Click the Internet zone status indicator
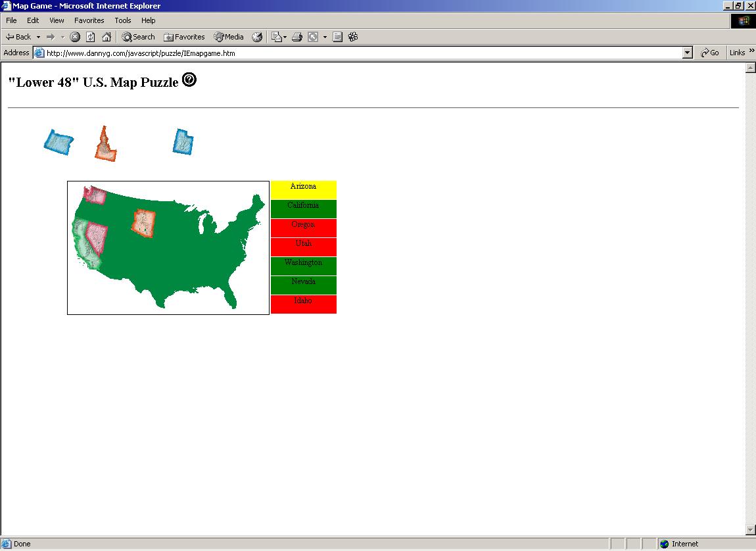756x551 pixels. 680,544
